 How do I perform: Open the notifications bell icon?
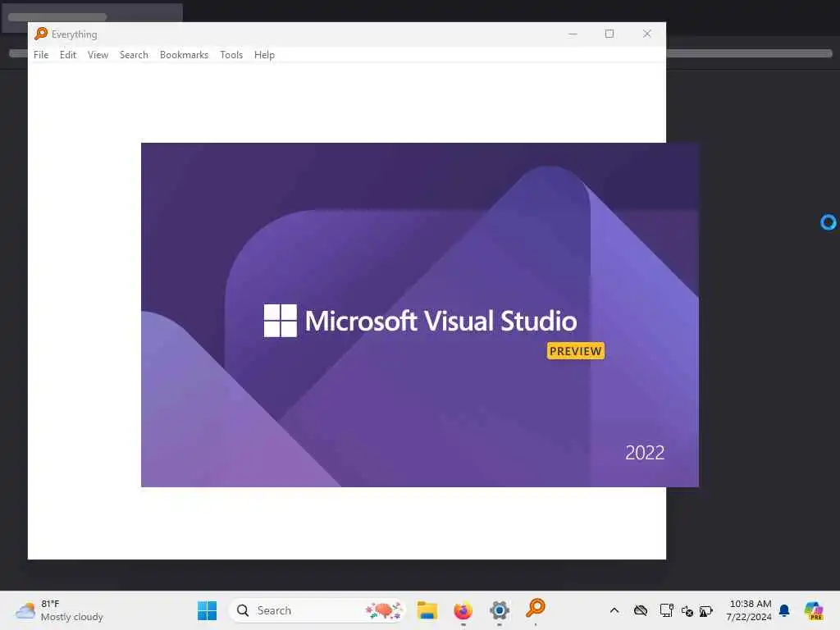(x=784, y=610)
